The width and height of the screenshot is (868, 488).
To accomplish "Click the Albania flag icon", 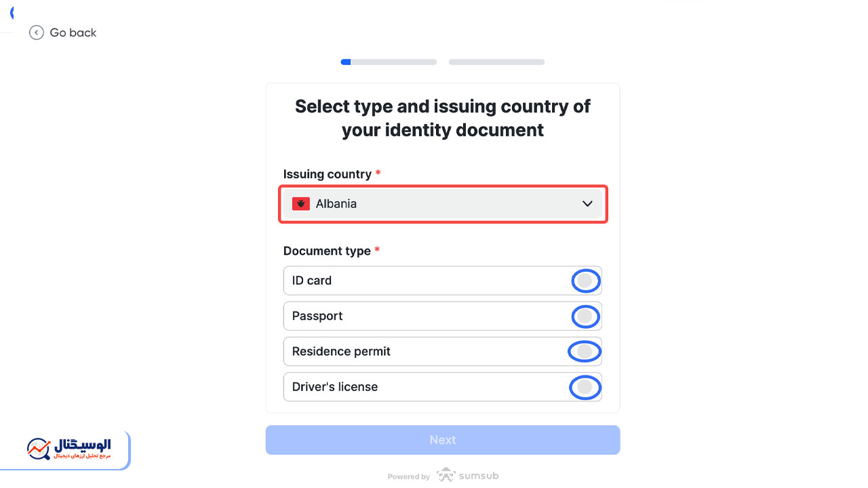I will coord(301,203).
